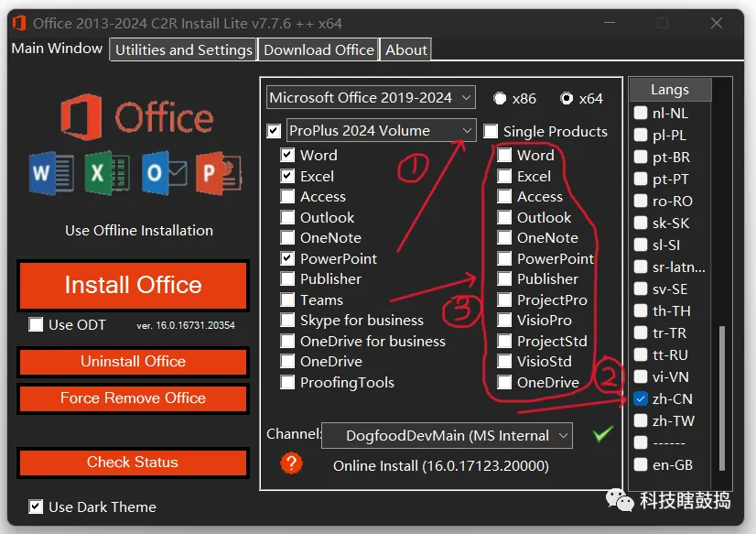Uncheck Word in the ProPlus list
The image size is (756, 534).
[287, 155]
